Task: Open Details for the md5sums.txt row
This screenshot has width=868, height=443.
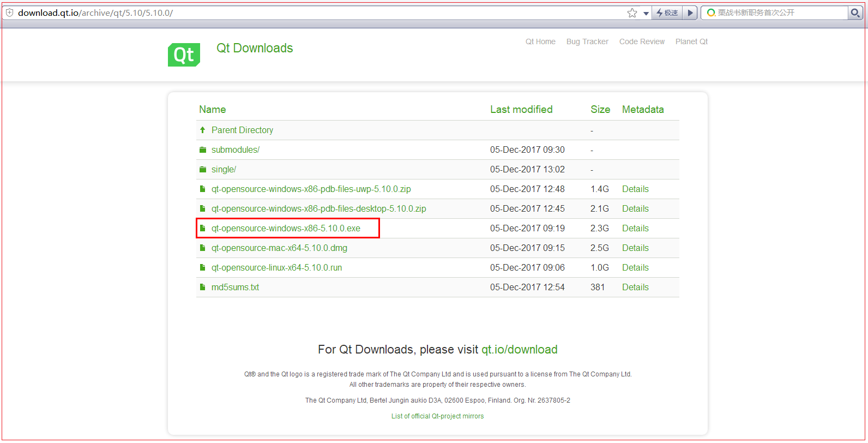Action: tap(635, 287)
